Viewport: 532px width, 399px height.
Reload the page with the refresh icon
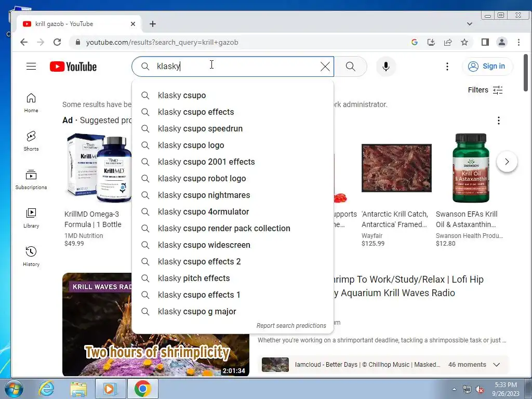click(57, 42)
